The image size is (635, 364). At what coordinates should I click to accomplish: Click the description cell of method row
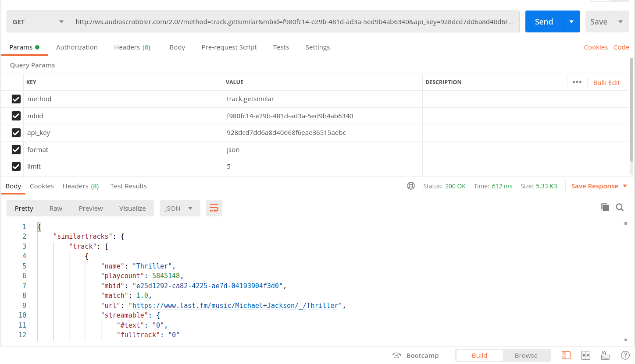coord(525,99)
